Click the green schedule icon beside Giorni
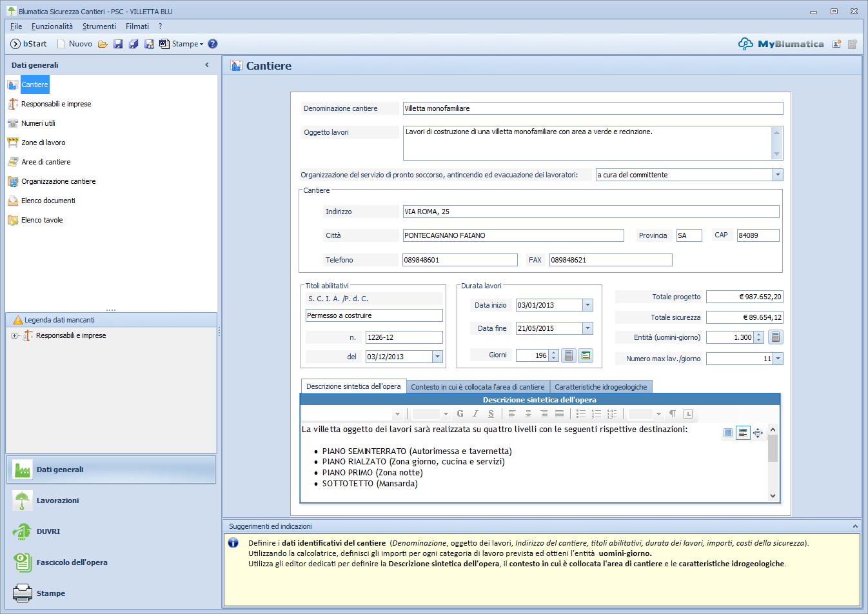This screenshot has width=868, height=614. point(586,355)
